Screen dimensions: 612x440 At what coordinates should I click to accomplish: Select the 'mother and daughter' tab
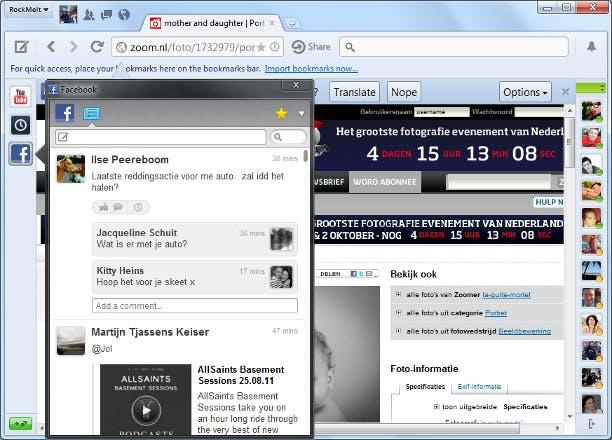pyautogui.click(x=214, y=23)
